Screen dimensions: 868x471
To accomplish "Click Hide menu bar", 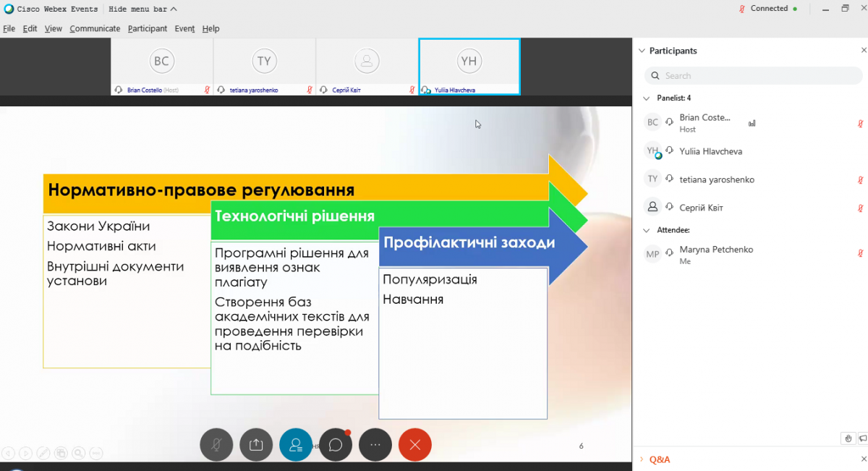I will point(142,9).
